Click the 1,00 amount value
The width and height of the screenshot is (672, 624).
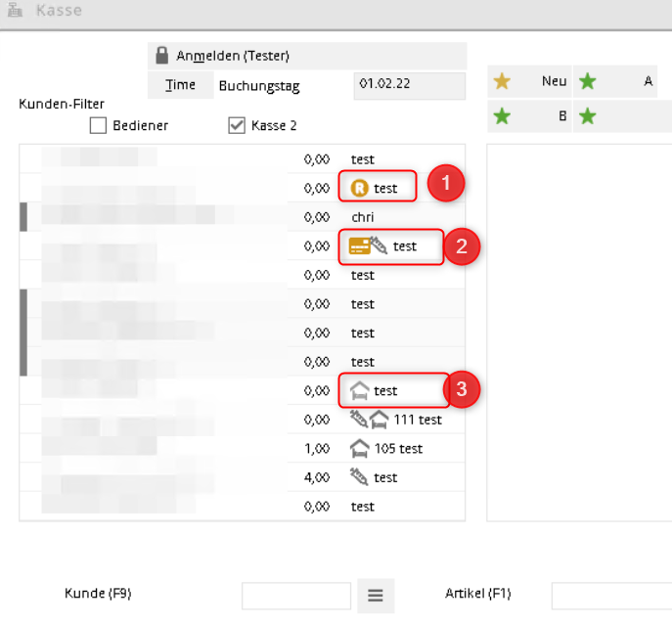pyautogui.click(x=317, y=448)
